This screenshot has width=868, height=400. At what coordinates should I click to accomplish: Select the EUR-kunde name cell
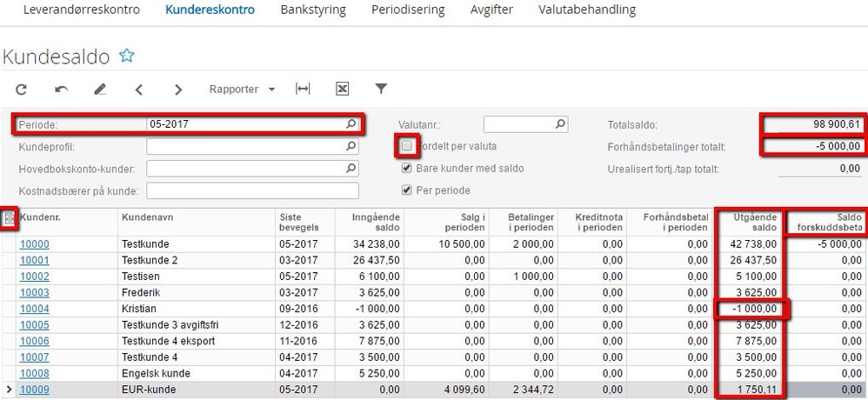tap(197, 390)
